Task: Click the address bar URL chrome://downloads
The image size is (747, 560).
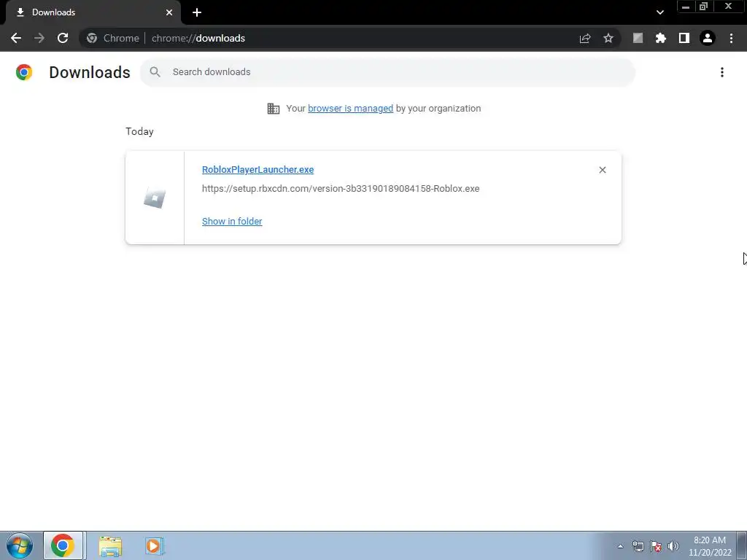Action: (198, 38)
